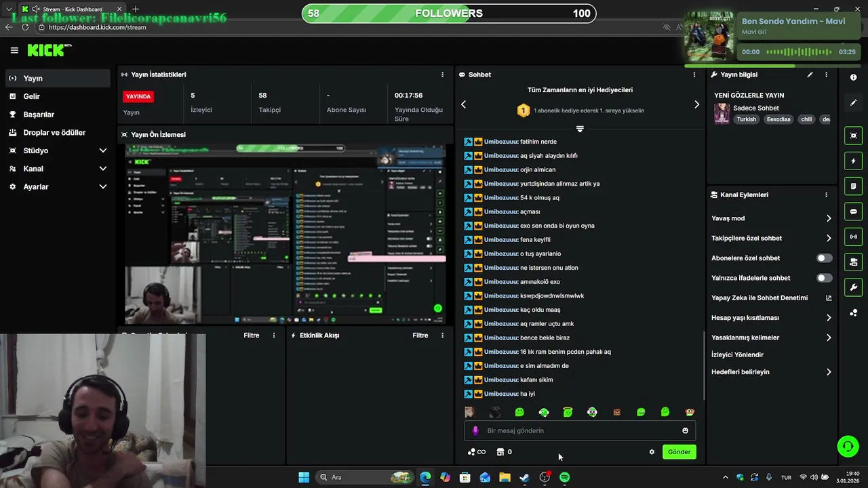Click İzleyici Yönlendir action

pyautogui.click(x=737, y=354)
